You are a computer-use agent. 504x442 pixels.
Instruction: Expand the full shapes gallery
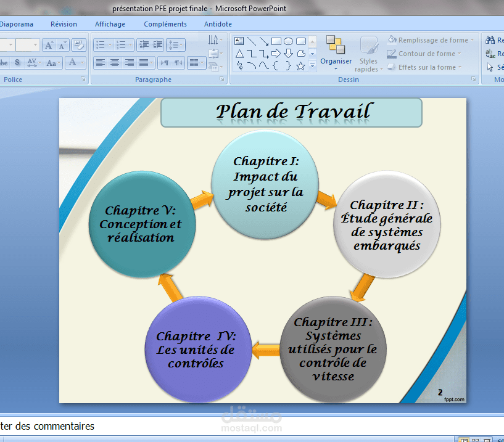coord(312,66)
